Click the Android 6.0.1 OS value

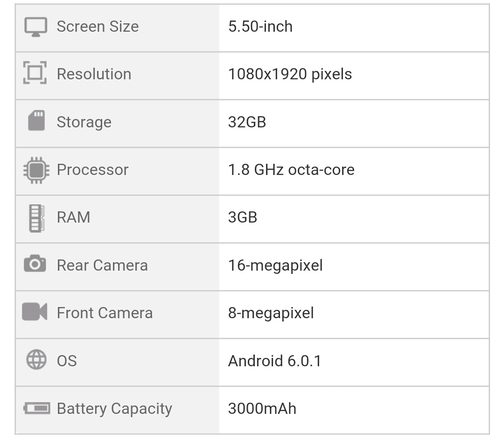coord(274,361)
